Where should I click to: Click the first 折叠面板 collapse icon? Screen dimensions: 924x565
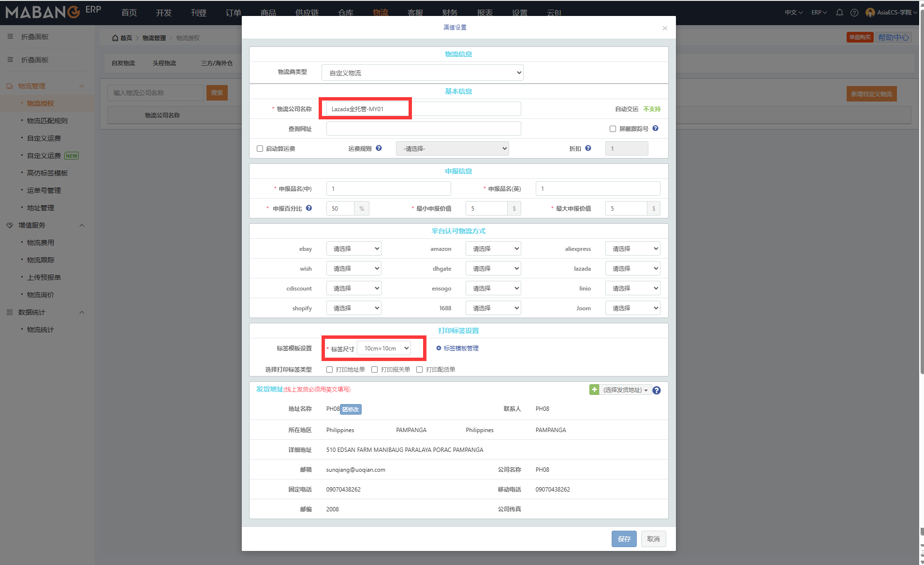[10, 37]
